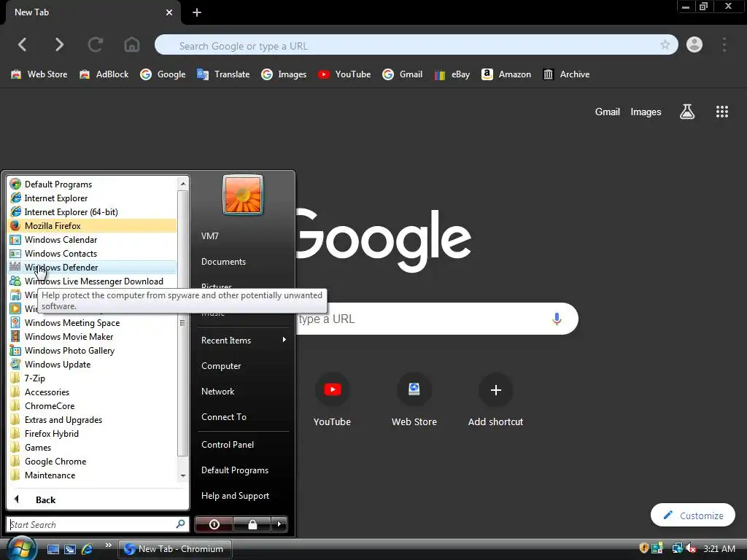The height and width of the screenshot is (560, 747).
Task: Open the YouTube bookmark in bookmarks bar
Action: (x=344, y=74)
